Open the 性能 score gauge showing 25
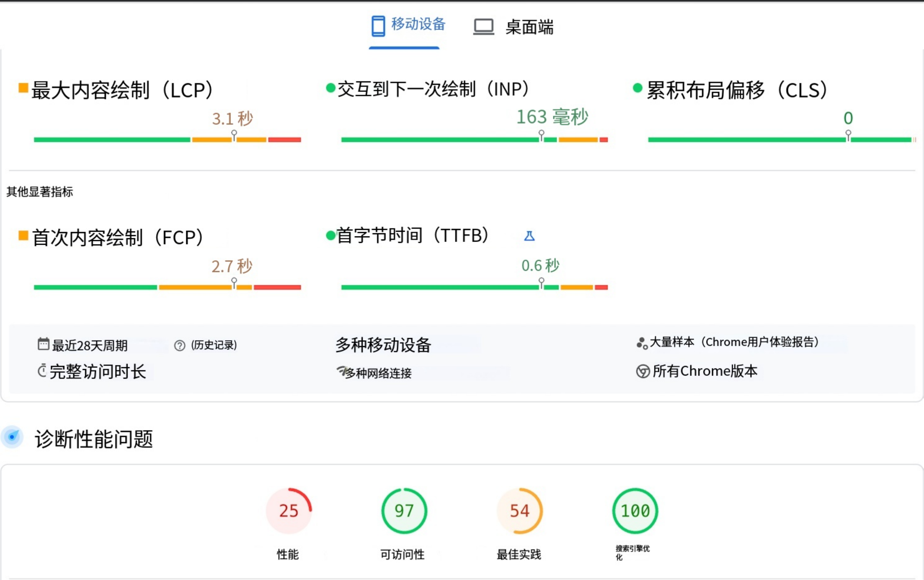The width and height of the screenshot is (924, 580). point(289,511)
